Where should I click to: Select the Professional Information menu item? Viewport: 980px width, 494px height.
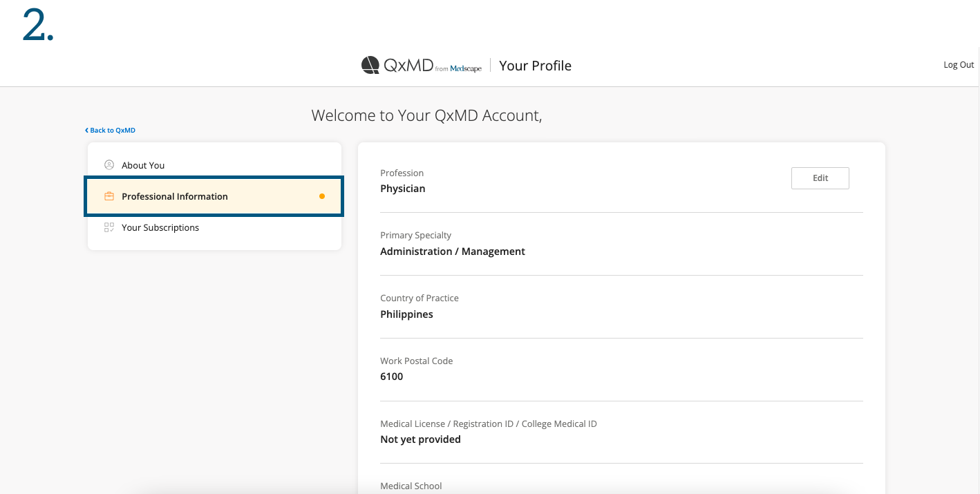[x=214, y=196]
